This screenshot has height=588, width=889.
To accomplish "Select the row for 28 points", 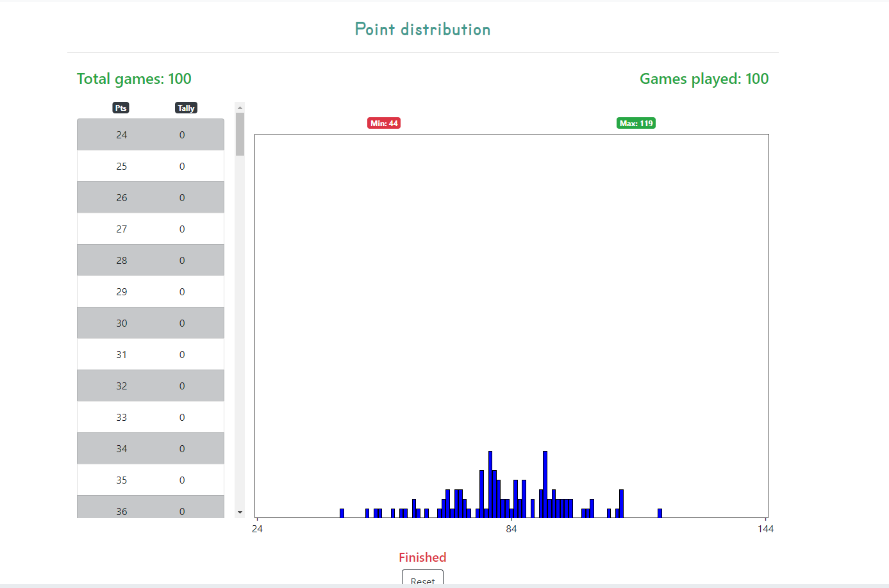I will pos(151,260).
